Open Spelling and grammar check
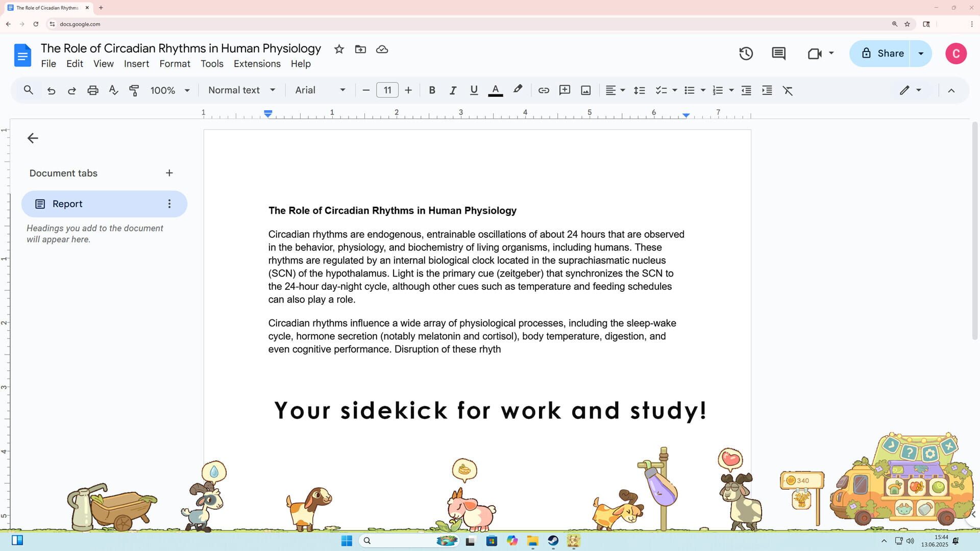 (113, 90)
